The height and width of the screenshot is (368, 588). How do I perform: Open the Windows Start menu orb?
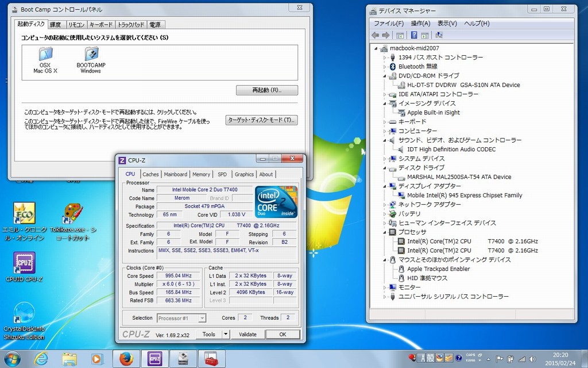[12, 359]
